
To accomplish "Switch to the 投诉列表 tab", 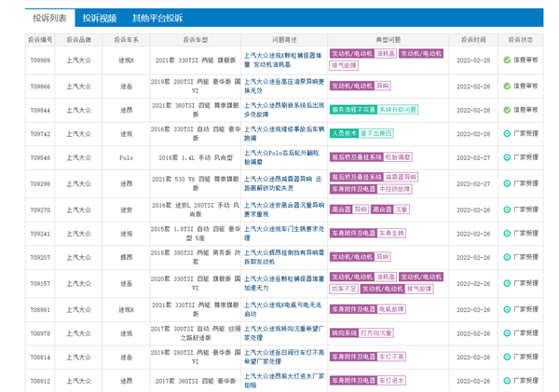I will [x=50, y=18].
